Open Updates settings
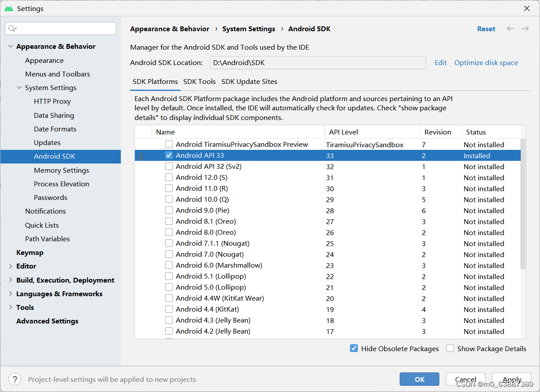The height and width of the screenshot is (392, 540). [x=47, y=143]
